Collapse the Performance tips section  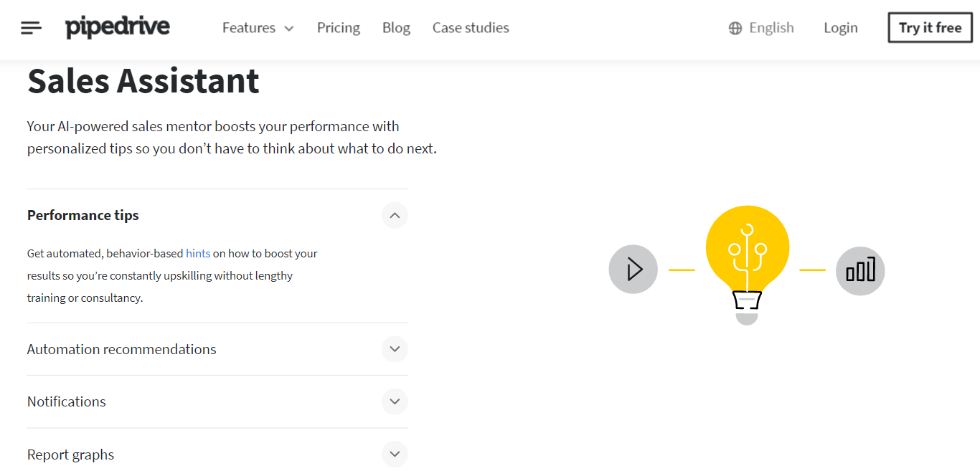click(395, 215)
